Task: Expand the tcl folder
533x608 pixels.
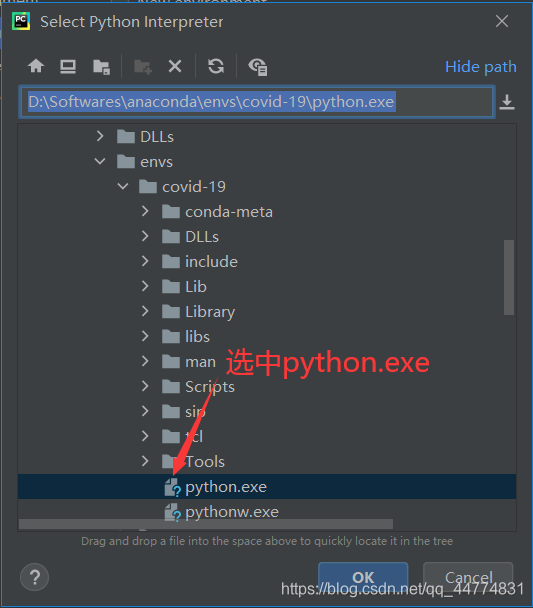Action: coord(145,436)
